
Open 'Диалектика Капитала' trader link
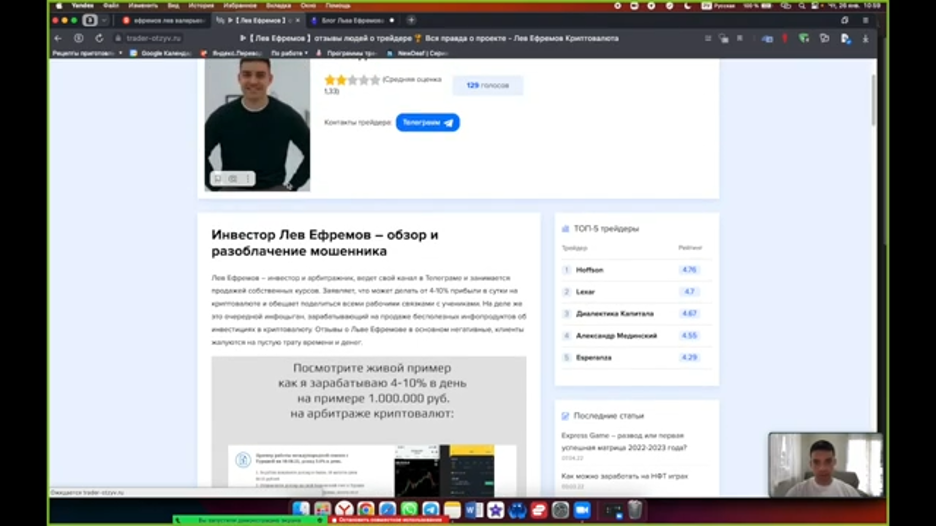pyautogui.click(x=614, y=313)
